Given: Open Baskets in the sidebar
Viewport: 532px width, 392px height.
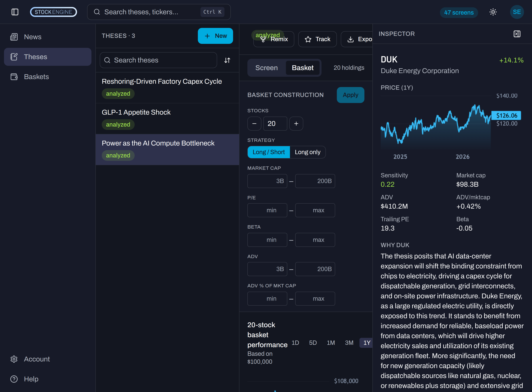Looking at the screenshot, I should coord(48,77).
